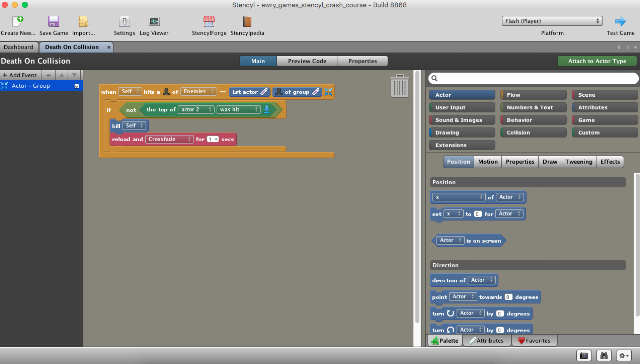Open Actor dropdown in 'direction of' block

tap(482, 280)
